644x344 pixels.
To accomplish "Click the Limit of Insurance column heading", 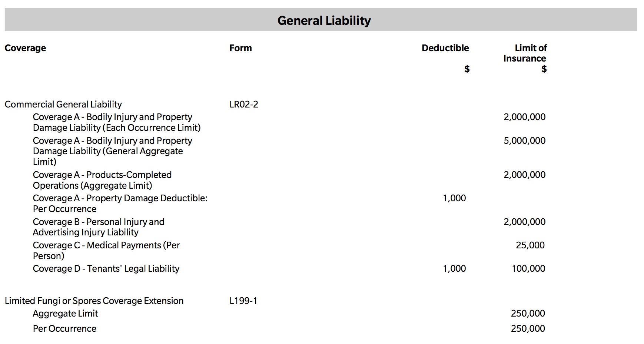I will coord(525,53).
